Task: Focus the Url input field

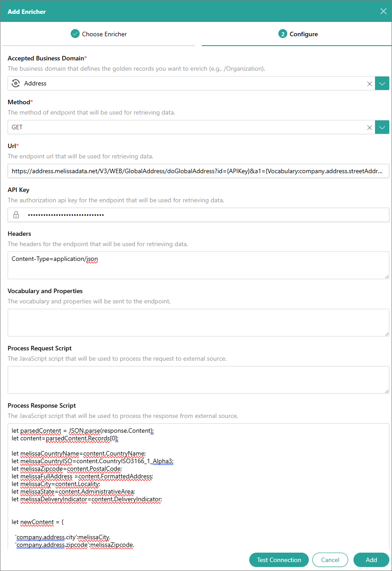Action: [x=198, y=171]
